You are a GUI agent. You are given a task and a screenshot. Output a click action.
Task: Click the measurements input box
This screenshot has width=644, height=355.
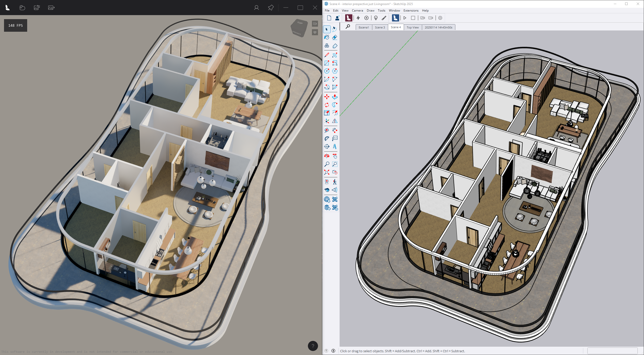(x=612, y=351)
